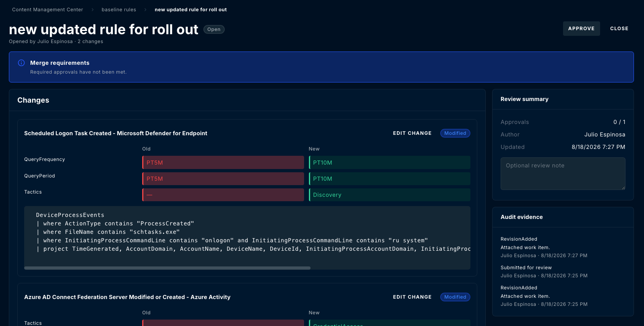Click the RevisionAdded entry at 7:27 PM
The height and width of the screenshot is (326, 644).
pyautogui.click(x=544, y=247)
